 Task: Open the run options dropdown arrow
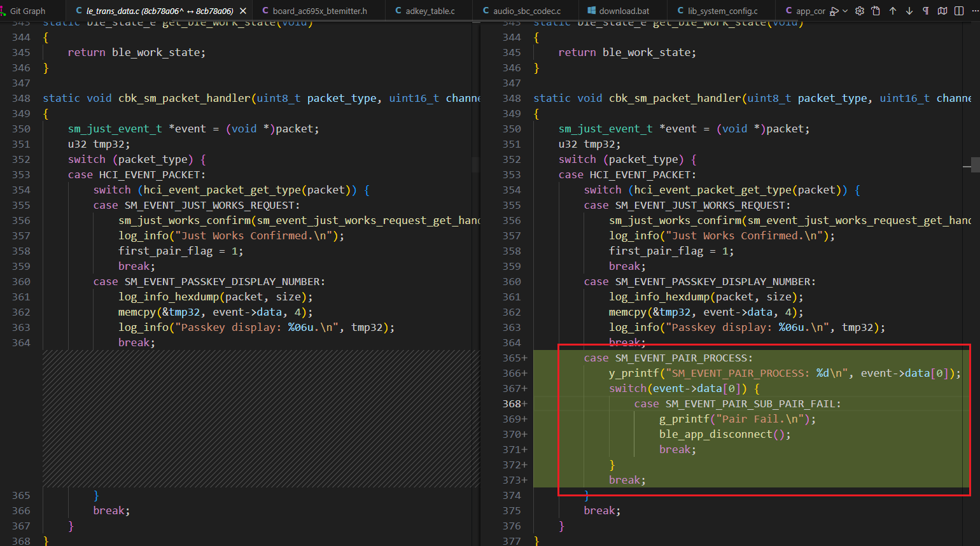coord(845,11)
